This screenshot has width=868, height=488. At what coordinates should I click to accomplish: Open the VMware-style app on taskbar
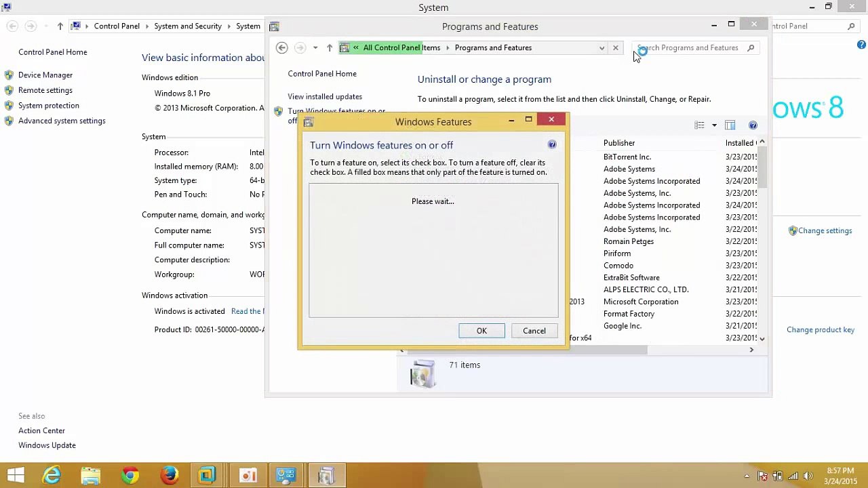tap(208, 475)
